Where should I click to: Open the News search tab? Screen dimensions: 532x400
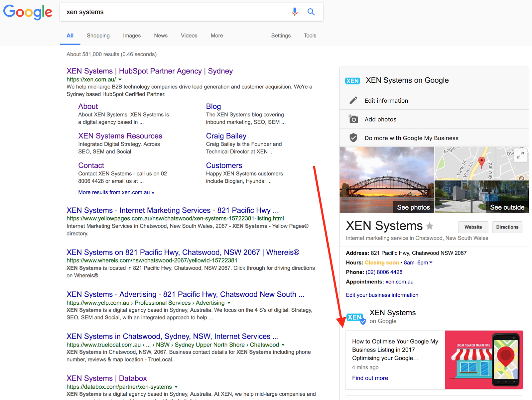pos(161,36)
